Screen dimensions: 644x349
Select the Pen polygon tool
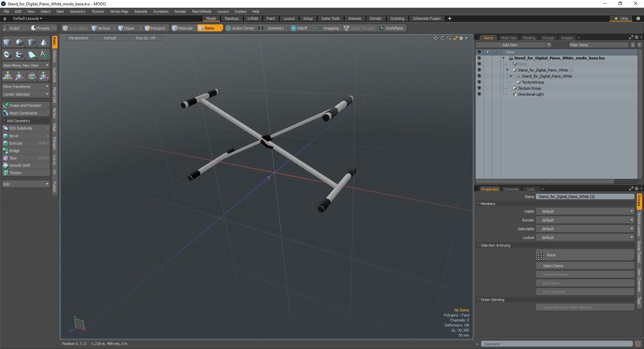pos(32,54)
